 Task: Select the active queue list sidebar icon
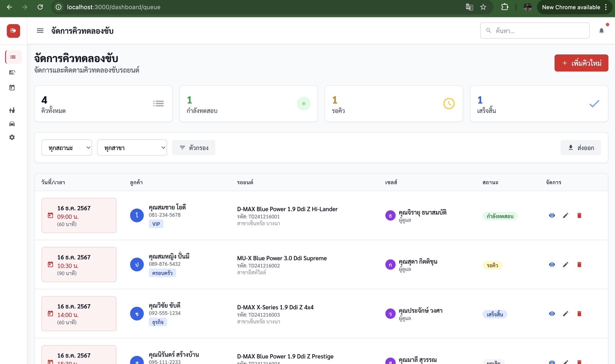(12, 57)
